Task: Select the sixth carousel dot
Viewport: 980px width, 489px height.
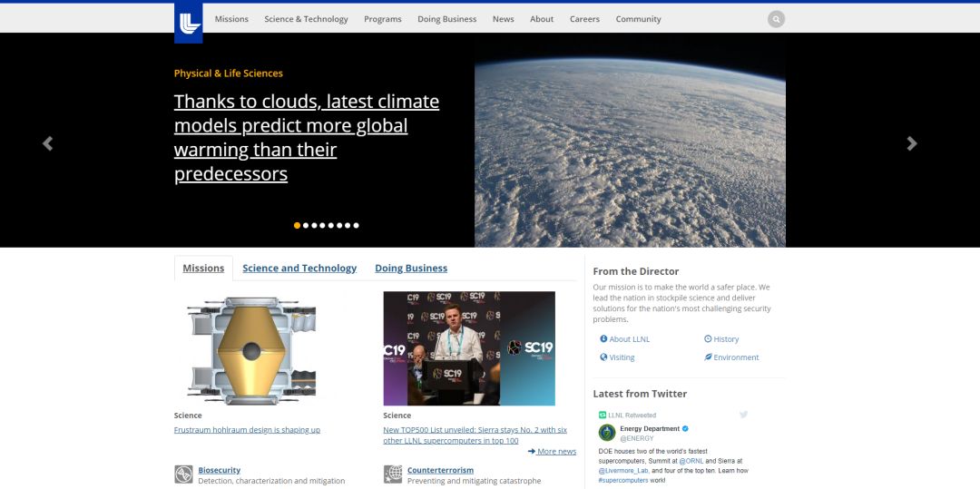Action: click(x=339, y=226)
